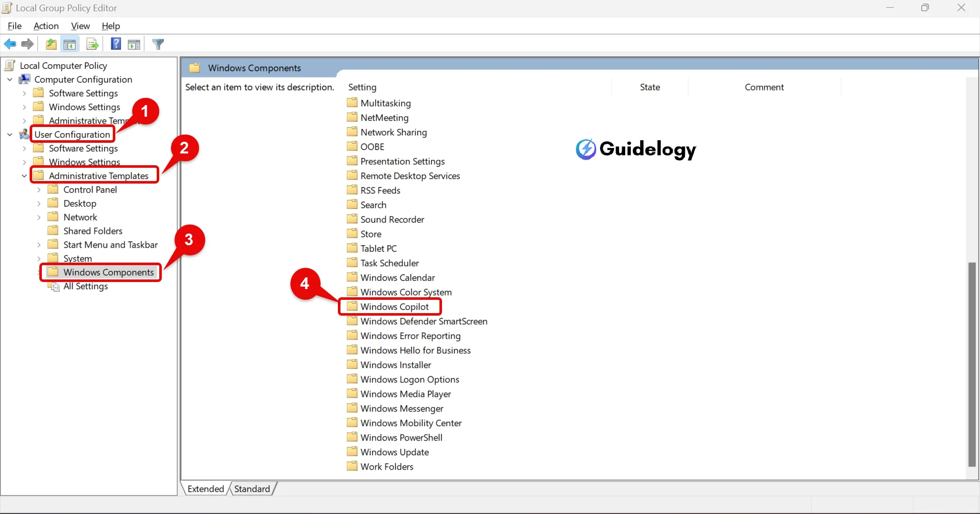
Task: Select Windows Error Reporting folder
Action: [x=410, y=336]
